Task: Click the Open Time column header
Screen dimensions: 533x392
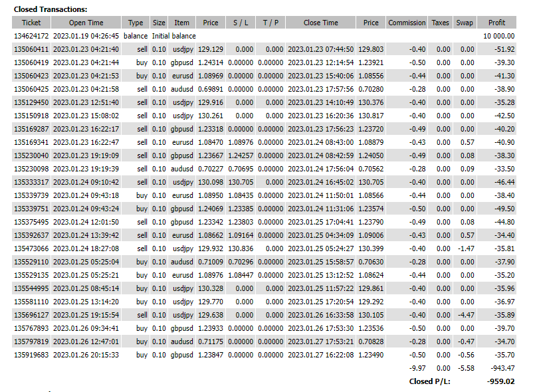Action: tap(86, 23)
